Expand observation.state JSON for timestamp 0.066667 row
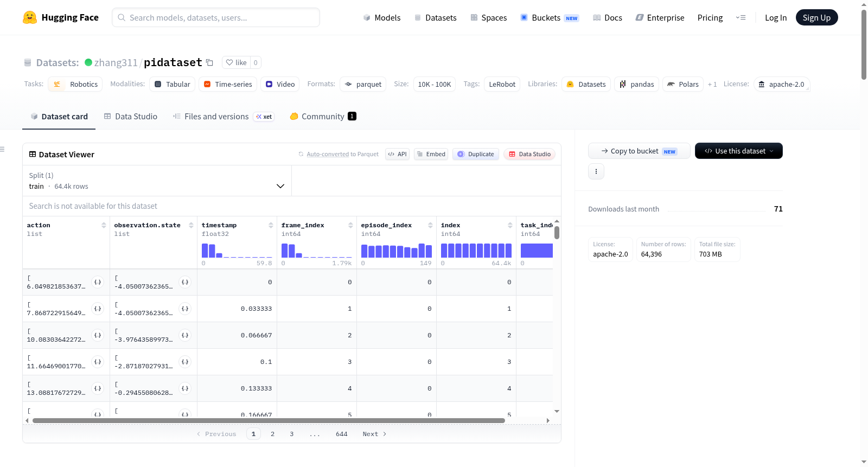This screenshot has height=467, width=868. point(185,335)
